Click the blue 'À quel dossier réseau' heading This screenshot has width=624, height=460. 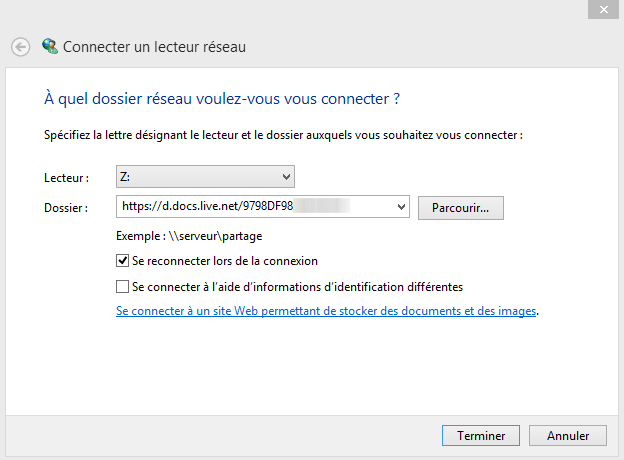[x=222, y=99]
